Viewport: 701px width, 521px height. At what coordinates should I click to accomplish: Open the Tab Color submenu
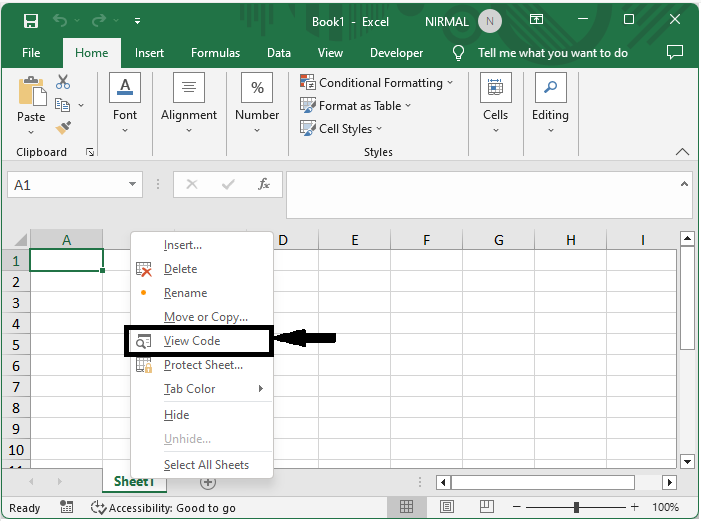[202, 389]
